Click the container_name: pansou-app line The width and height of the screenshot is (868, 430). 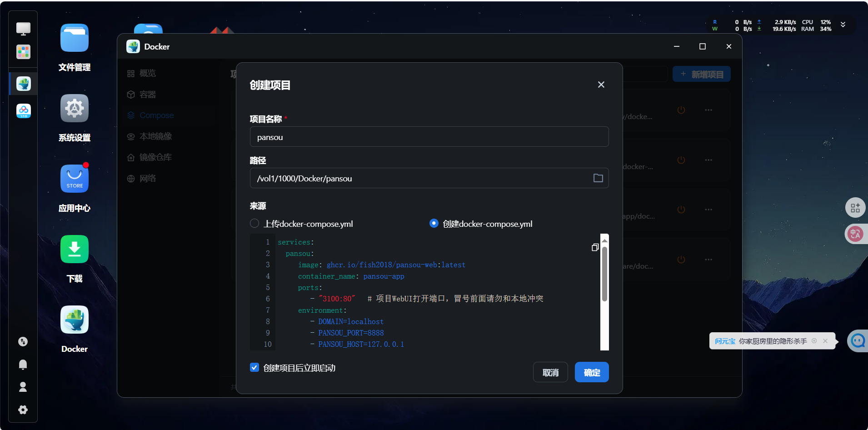pos(351,276)
